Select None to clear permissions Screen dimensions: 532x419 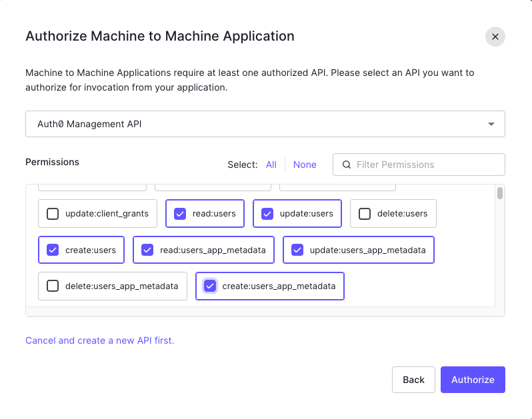click(x=305, y=165)
